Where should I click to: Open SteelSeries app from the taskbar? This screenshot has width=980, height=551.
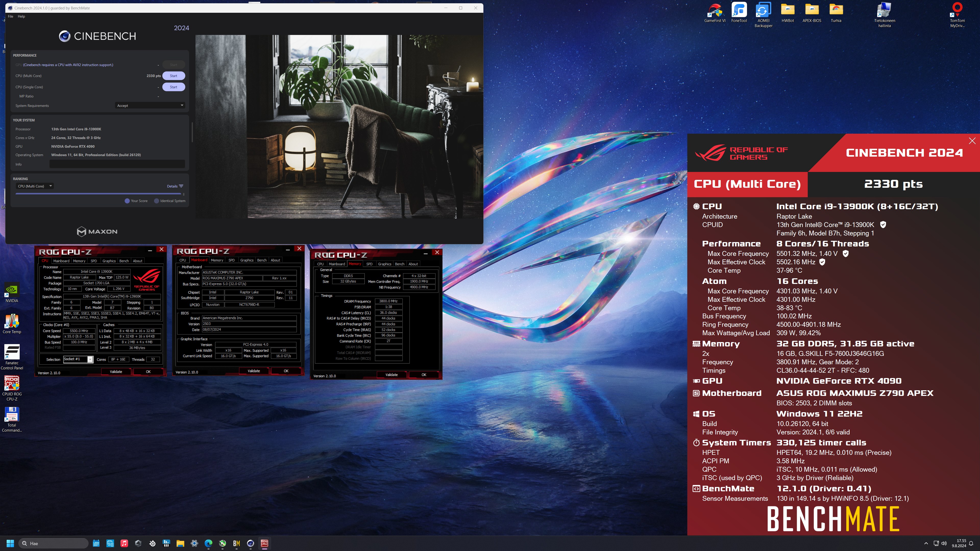pos(152,543)
